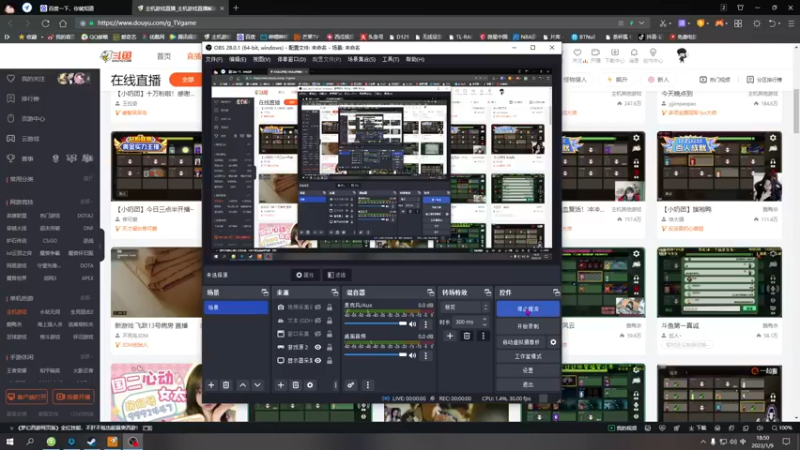The width and height of the screenshot is (800, 450).
Task: Toggle lock on 文本 (GDI+) source
Action: pyautogui.click(x=330, y=320)
